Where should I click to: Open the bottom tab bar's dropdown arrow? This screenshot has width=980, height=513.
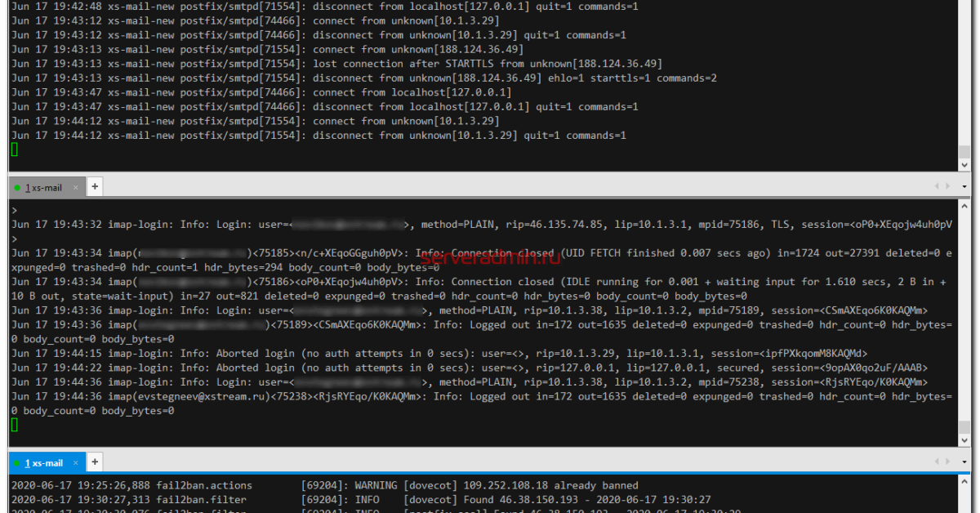964,462
